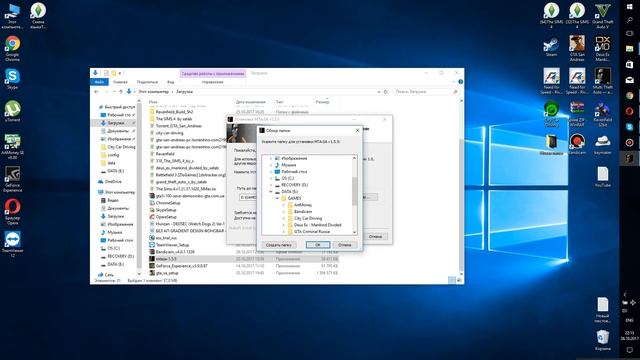This screenshot has width=640, height=360.
Task: Open the Главная ribbon tab in Explorer
Action: coord(120,82)
